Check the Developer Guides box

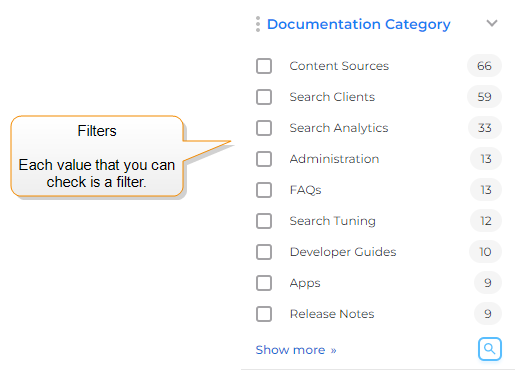click(x=264, y=252)
